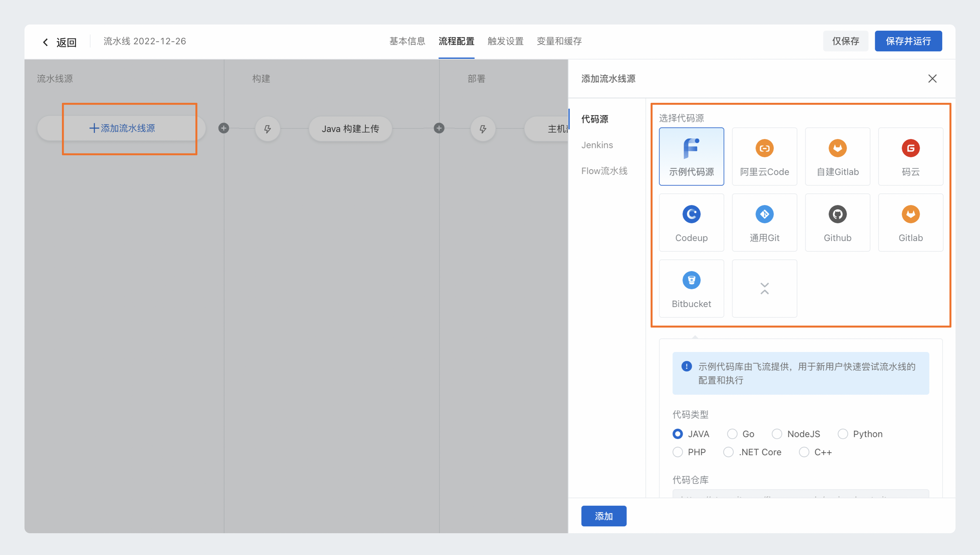
Task: Open the 构建 stage trigger lightning icon
Action: coord(267,129)
